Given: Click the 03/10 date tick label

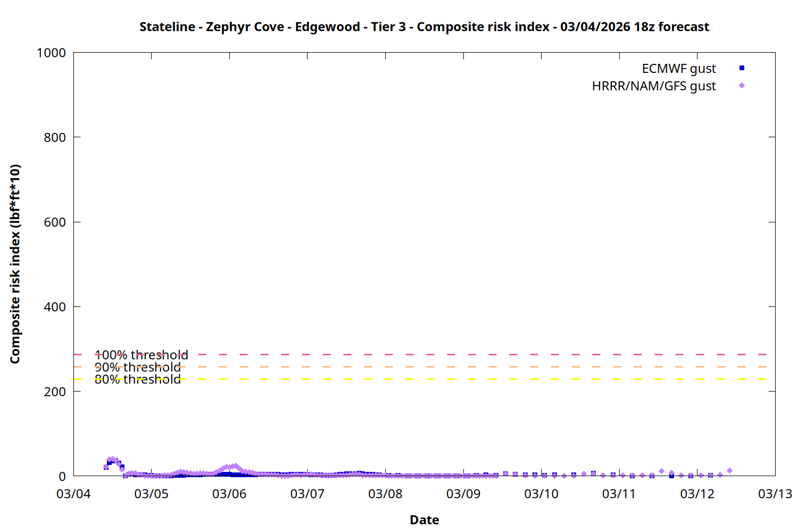Looking at the screenshot, I should 541,494.
